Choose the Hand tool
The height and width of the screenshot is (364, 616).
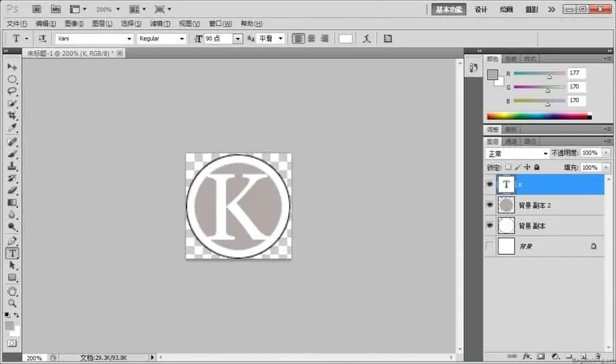click(12, 291)
